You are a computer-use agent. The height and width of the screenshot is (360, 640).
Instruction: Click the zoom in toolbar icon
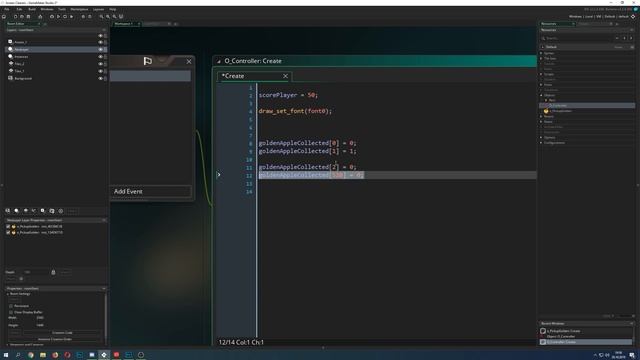[108, 17]
